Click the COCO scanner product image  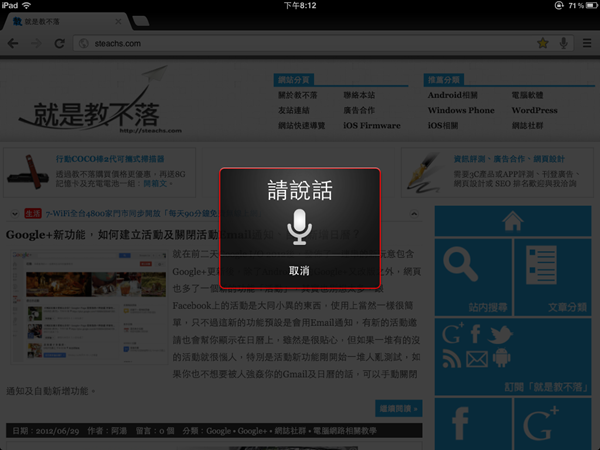click(x=28, y=173)
